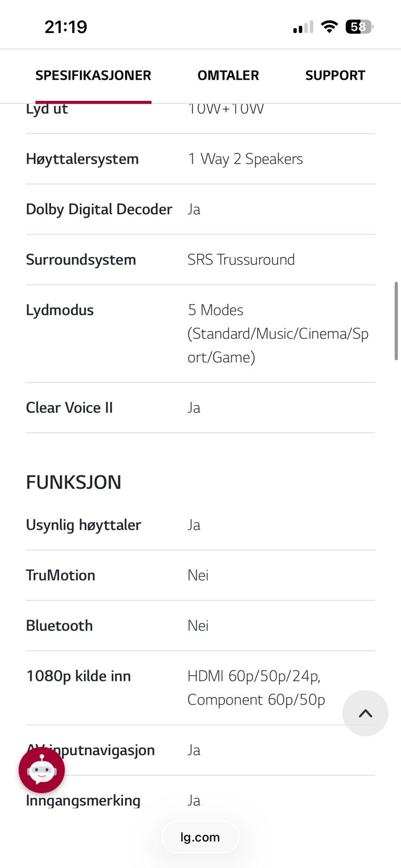Tap the Lydmodus row label

click(x=60, y=310)
